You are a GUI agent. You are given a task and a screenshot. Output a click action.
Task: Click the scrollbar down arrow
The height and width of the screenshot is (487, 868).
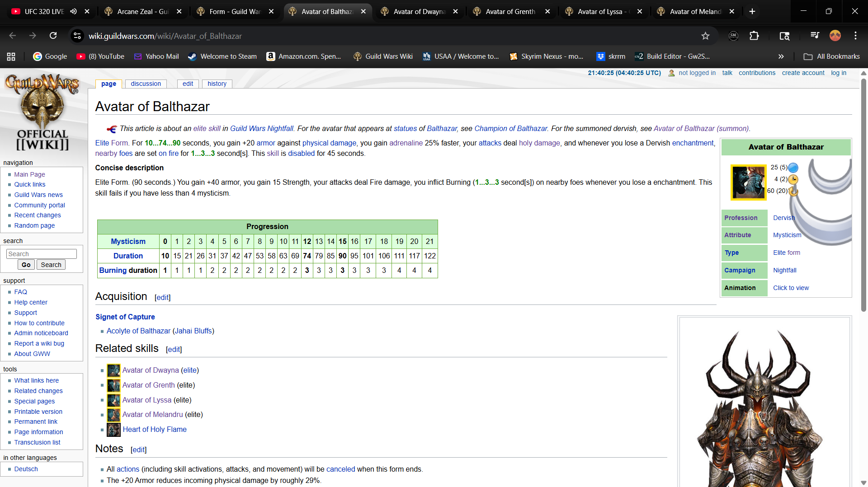[x=863, y=482]
